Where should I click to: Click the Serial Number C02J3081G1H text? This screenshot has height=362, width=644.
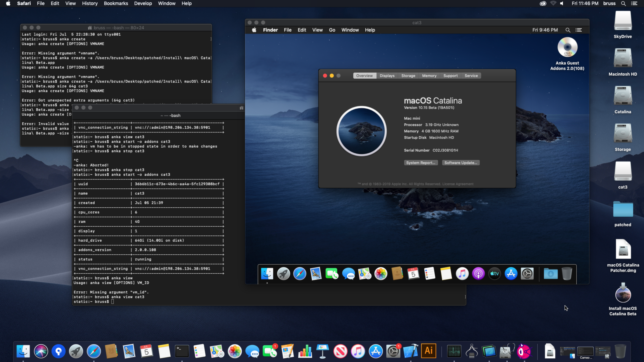click(431, 150)
